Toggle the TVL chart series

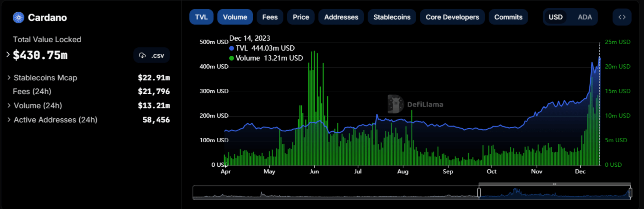coord(201,17)
